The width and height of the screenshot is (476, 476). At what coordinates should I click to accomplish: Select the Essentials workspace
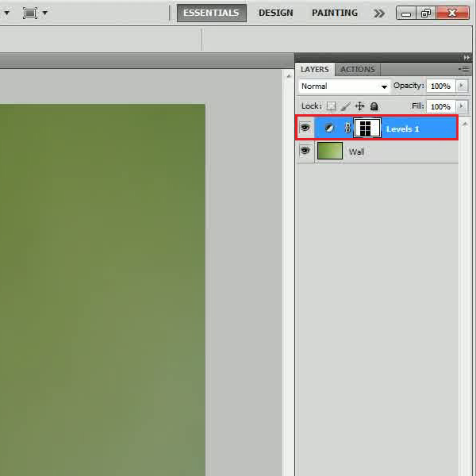pyautogui.click(x=211, y=13)
